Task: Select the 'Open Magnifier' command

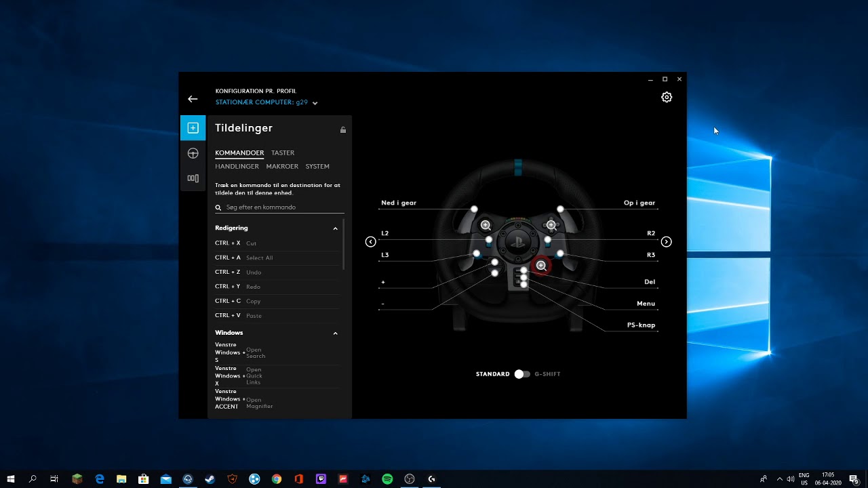Action: coord(277,399)
